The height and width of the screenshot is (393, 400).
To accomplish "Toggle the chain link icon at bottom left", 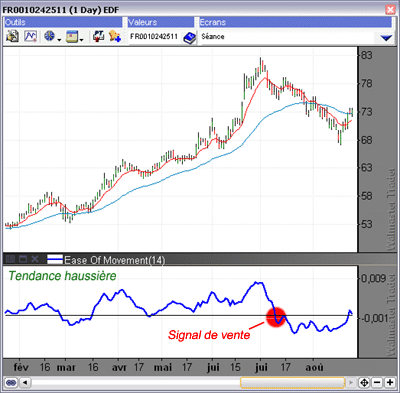I will tap(11, 382).
